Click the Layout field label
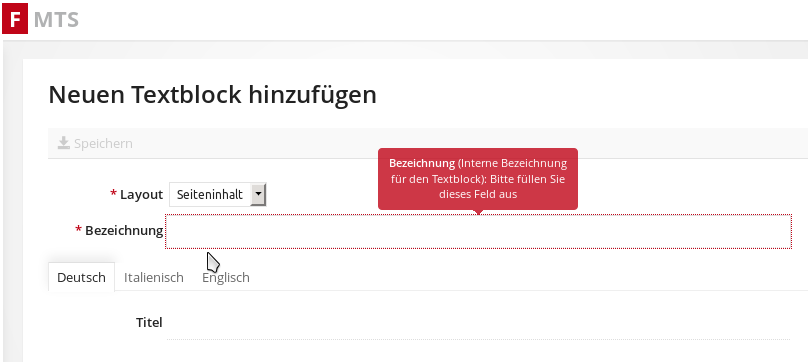 pos(141,194)
